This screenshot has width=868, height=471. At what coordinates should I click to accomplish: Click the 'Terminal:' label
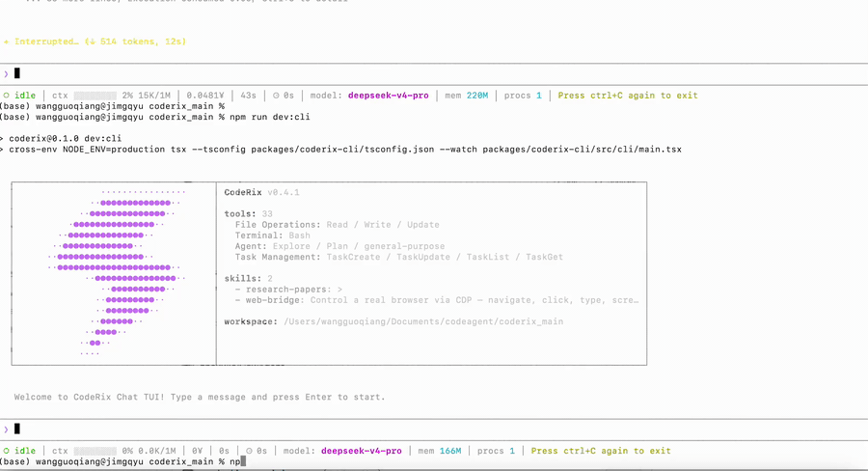(x=259, y=235)
